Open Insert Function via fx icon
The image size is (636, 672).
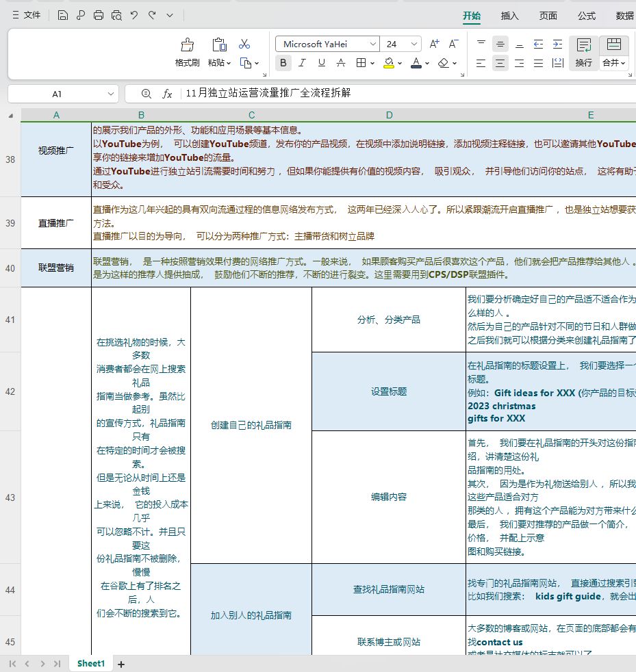[x=167, y=94]
